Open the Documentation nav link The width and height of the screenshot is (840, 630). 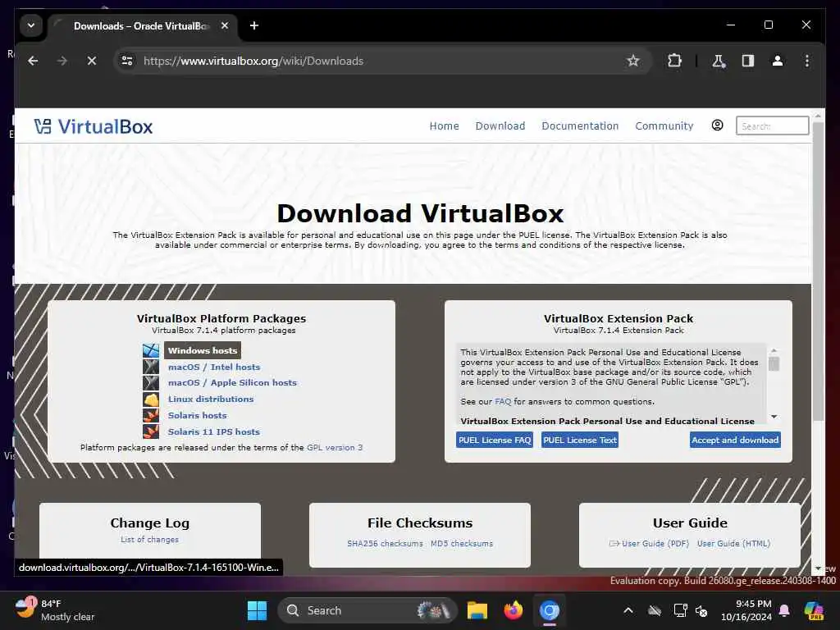pyautogui.click(x=580, y=126)
